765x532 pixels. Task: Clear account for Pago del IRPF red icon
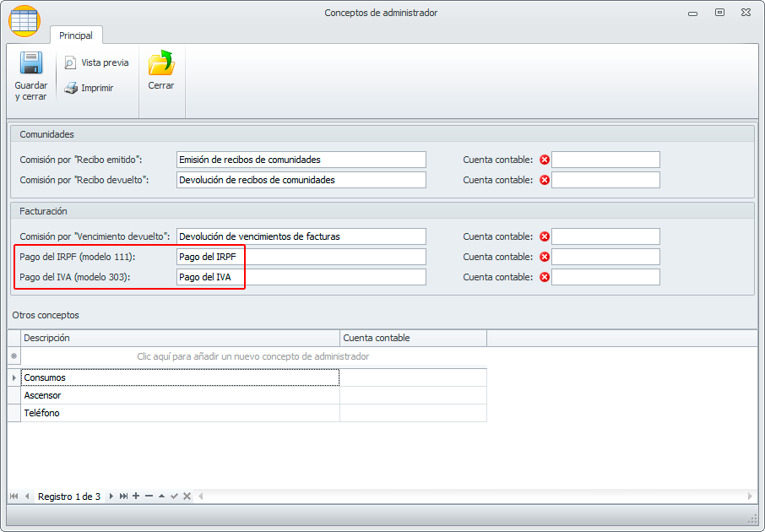[545, 258]
